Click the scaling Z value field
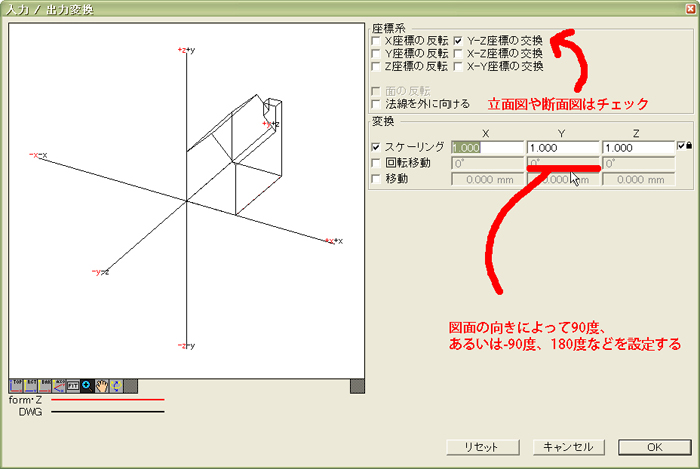700x469 pixels. click(x=638, y=148)
